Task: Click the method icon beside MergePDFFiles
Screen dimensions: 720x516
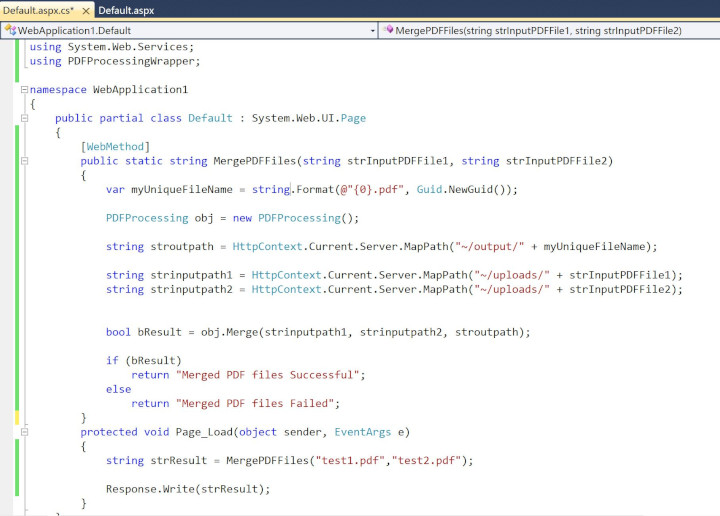Action: 389,30
